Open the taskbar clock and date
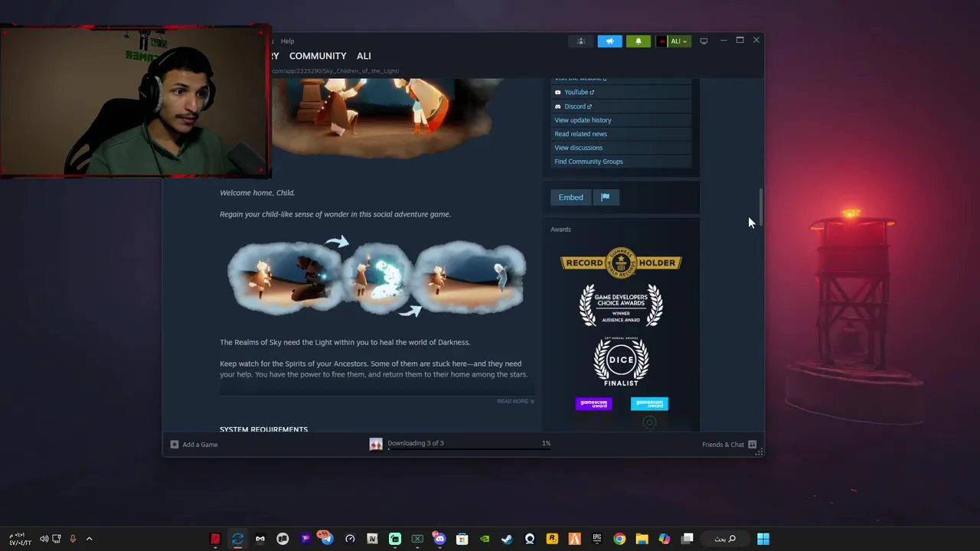This screenshot has height=551, width=980. [20, 539]
